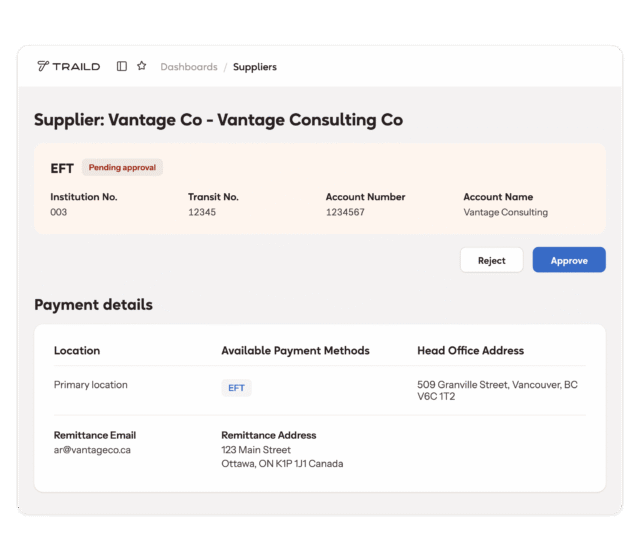Click the supplier title Vantage Consulting Co
The image size is (640, 560).
218,120
